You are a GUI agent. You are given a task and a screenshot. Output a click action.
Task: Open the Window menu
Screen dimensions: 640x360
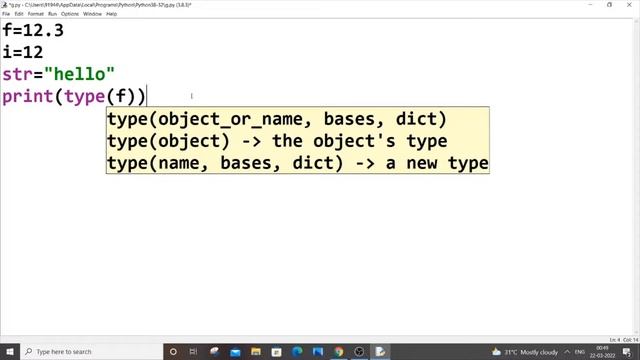92,14
